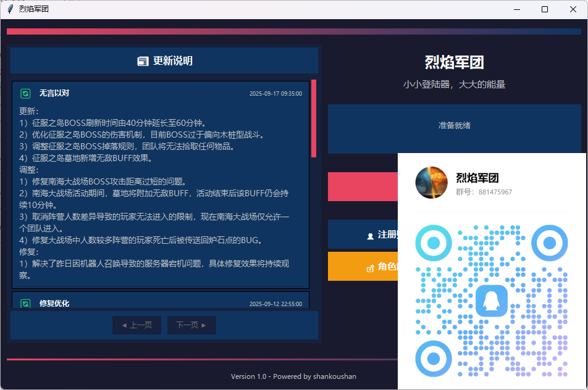Go to previous page with 上一页
This screenshot has width=588, height=390.
137,325
